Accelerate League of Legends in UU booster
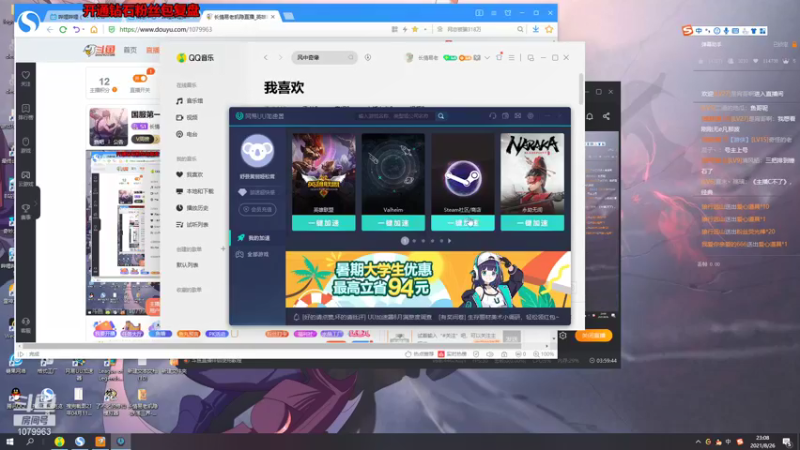Screen dimensions: 800x450 tap(323, 223)
